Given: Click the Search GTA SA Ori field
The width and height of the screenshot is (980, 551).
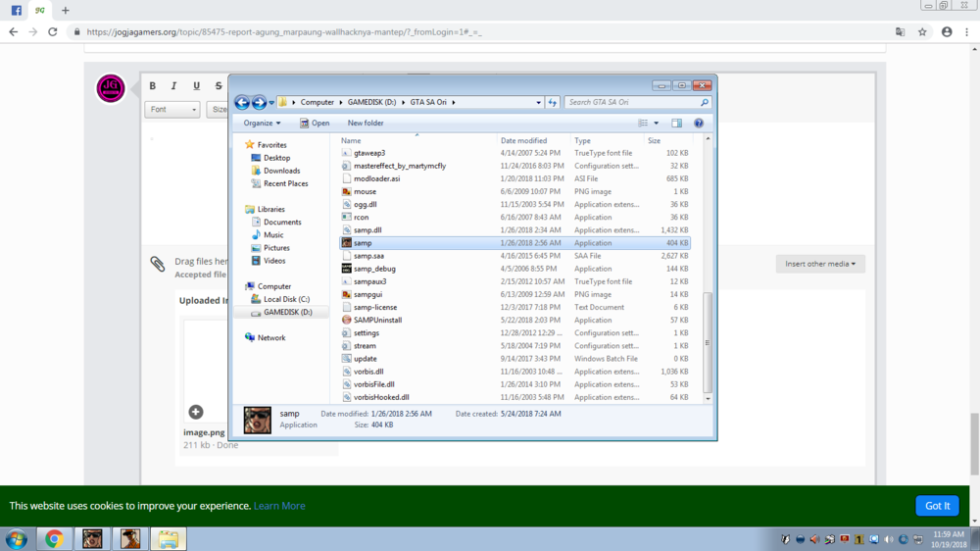Looking at the screenshot, I should (638, 102).
